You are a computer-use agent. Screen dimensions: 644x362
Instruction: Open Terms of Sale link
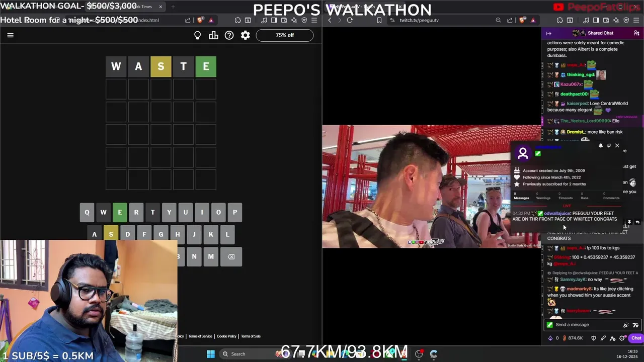click(x=251, y=336)
